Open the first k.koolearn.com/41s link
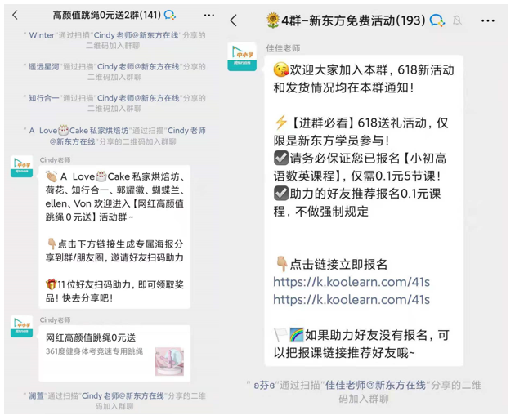The width and height of the screenshot is (515, 420). pos(352,282)
